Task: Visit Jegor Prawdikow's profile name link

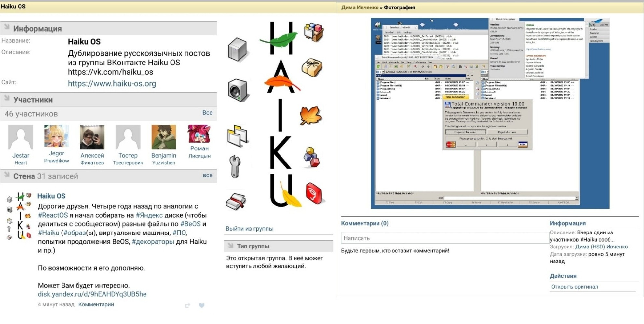Action: (x=57, y=157)
